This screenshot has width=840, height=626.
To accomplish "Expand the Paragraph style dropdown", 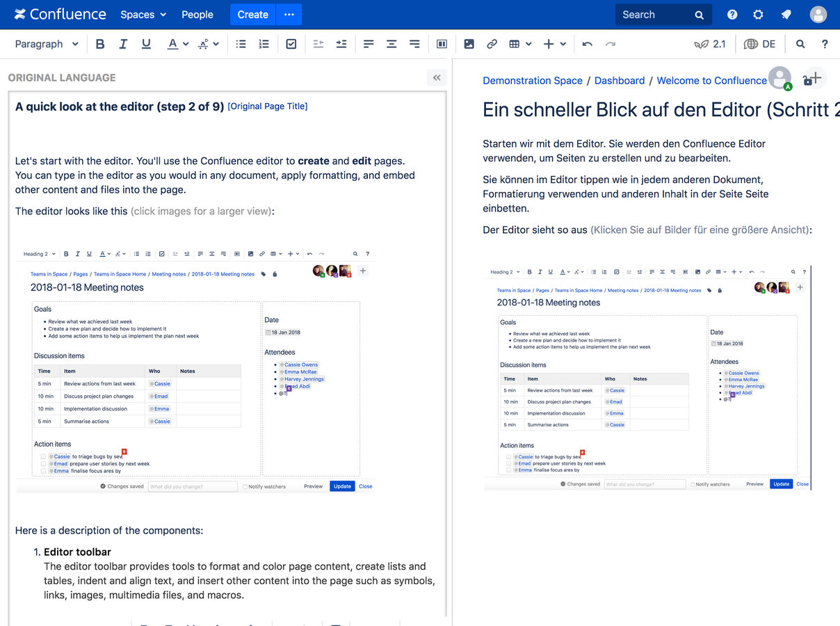I will pyautogui.click(x=47, y=44).
